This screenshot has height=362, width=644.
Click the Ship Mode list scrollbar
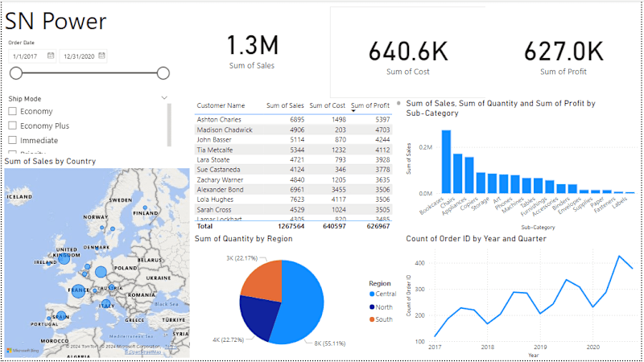point(169,125)
